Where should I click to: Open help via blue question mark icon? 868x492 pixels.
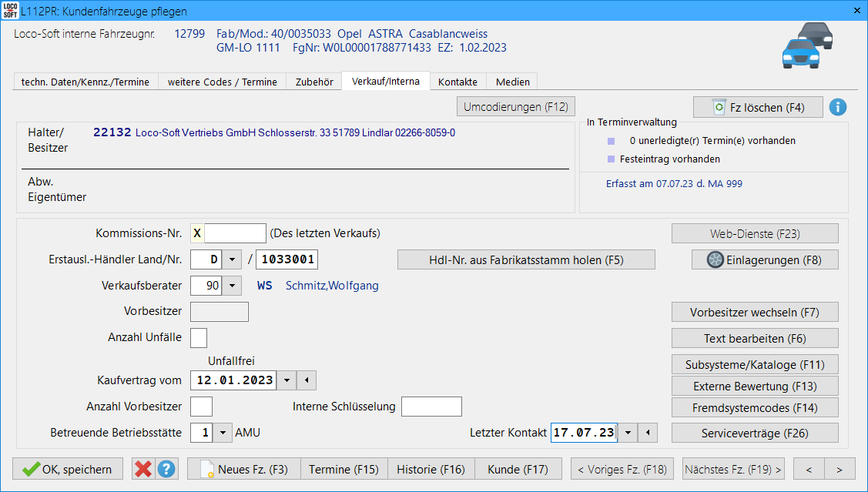click(x=166, y=469)
